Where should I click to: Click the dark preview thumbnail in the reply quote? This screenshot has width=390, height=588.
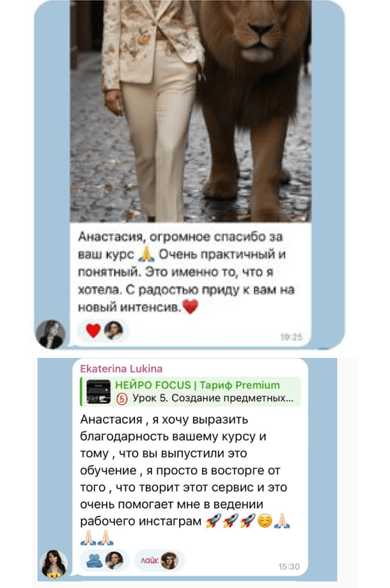[98, 392]
